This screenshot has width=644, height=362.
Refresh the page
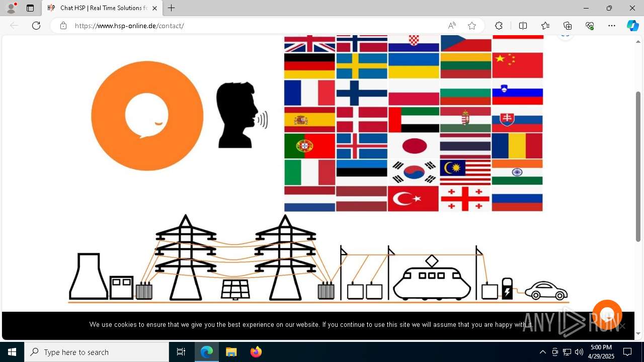tap(36, 26)
